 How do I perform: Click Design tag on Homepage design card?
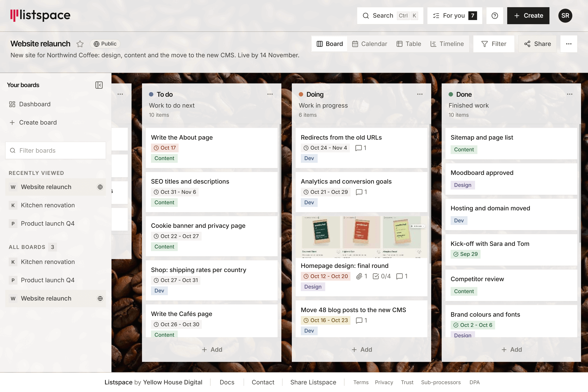click(x=313, y=287)
